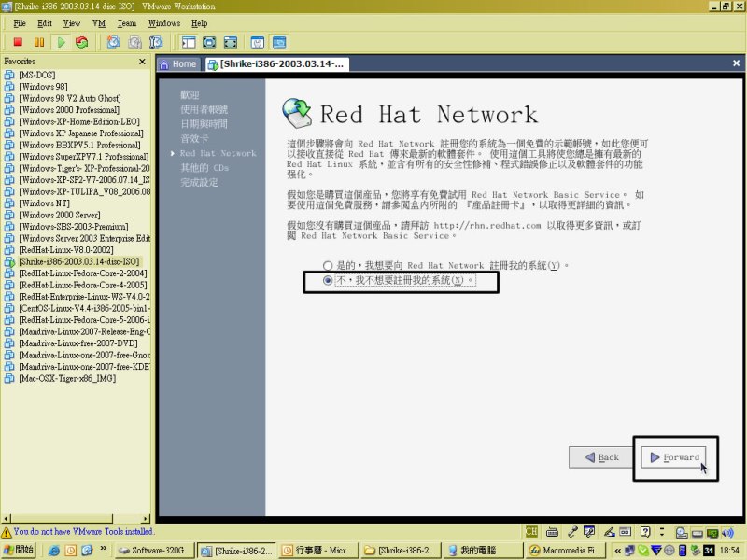Click the 日期與時間 setup step

tap(204, 124)
